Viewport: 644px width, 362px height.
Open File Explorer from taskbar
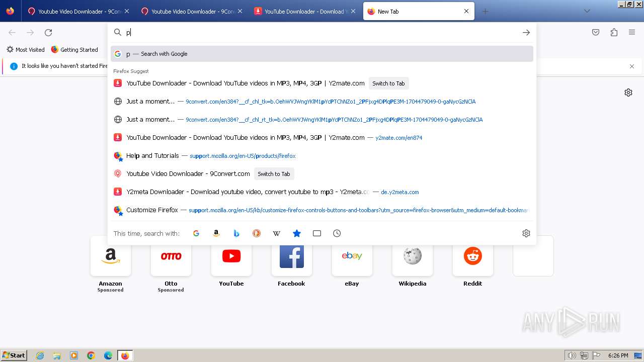tap(57, 355)
